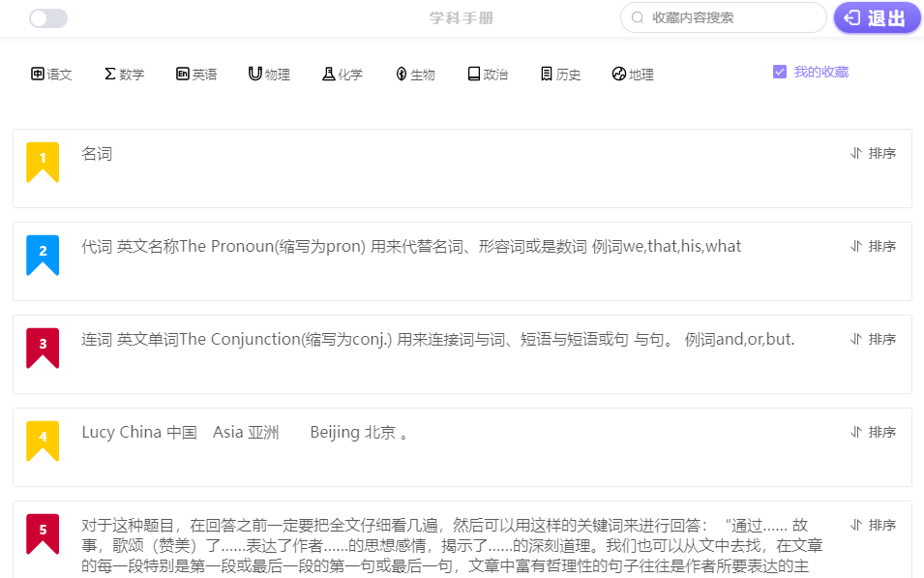Image resolution: width=924 pixels, height=578 pixels.
Task: Open 排序 for the 名词 entry
Action: (873, 153)
